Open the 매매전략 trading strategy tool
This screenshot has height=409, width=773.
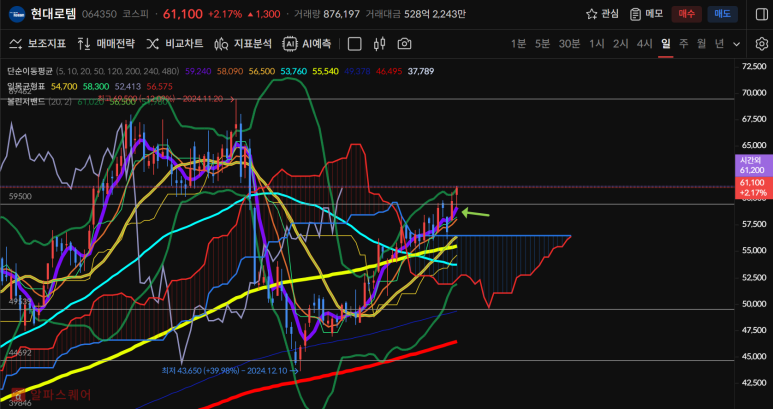pyautogui.click(x=106, y=44)
